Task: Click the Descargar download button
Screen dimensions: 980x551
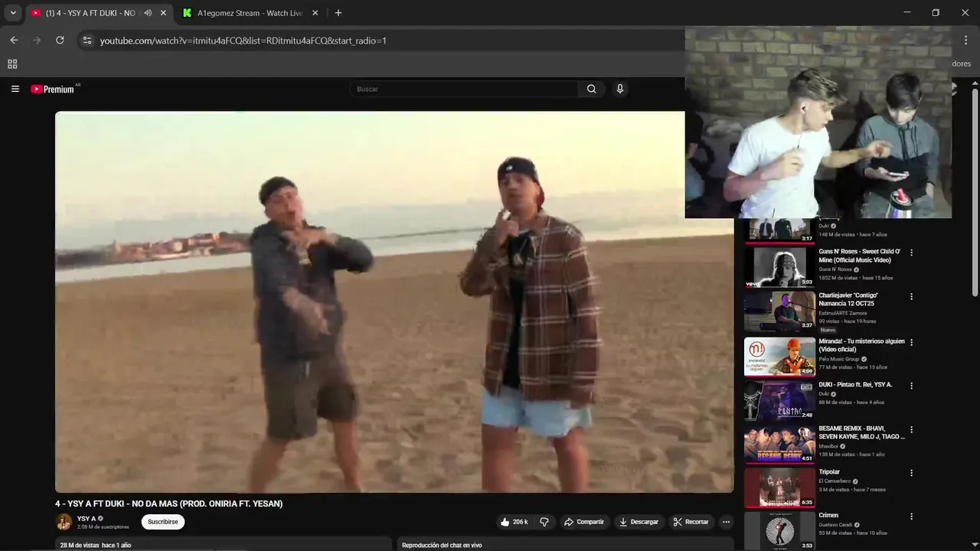Action: pyautogui.click(x=639, y=522)
